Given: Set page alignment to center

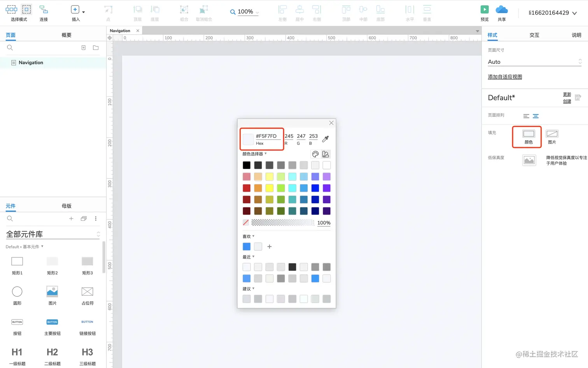Looking at the screenshot, I should click(x=535, y=116).
